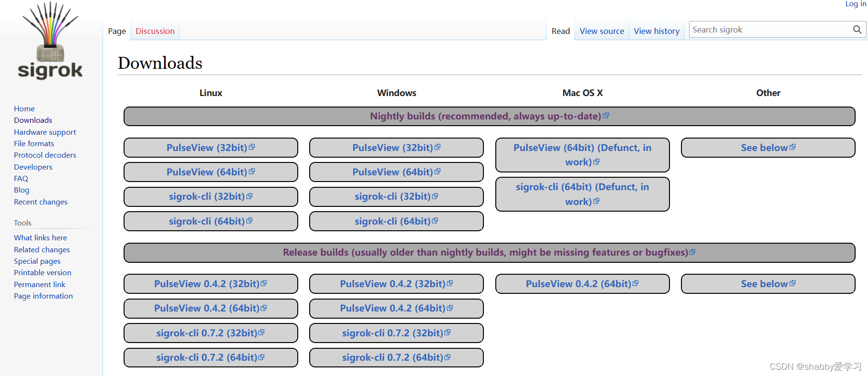Go to the Developers page
This screenshot has width=868, height=376.
pos(33,167)
